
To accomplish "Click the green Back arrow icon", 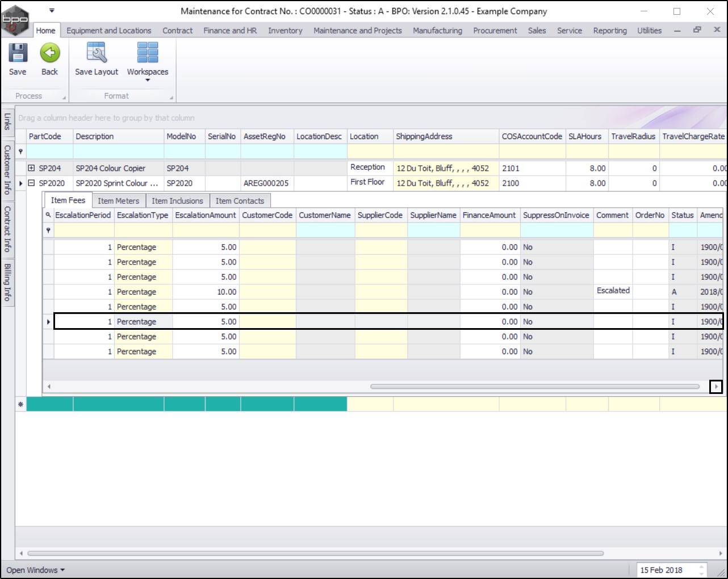I will click(50, 53).
